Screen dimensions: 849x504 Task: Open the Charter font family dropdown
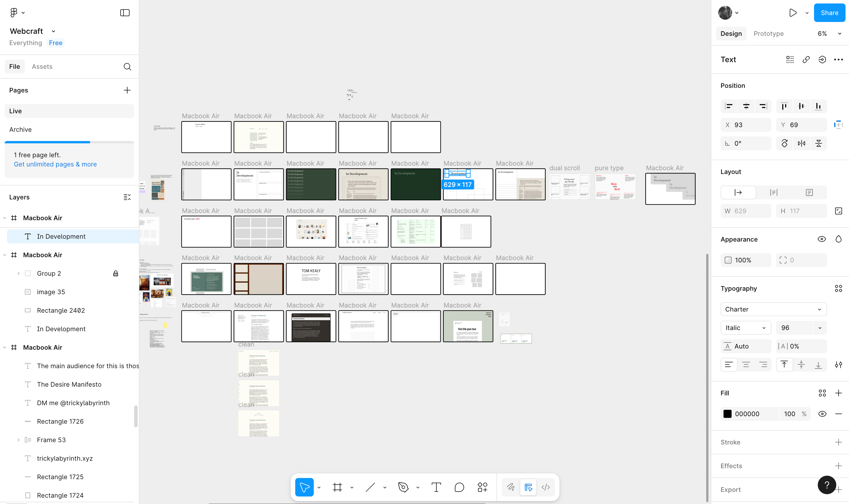[x=773, y=310]
